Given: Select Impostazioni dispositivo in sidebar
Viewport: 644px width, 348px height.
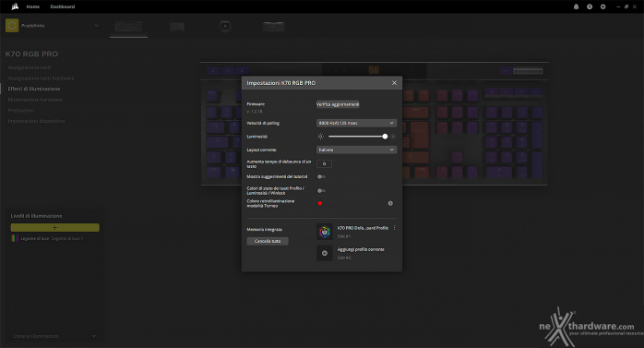Looking at the screenshot, I should 36,121.
